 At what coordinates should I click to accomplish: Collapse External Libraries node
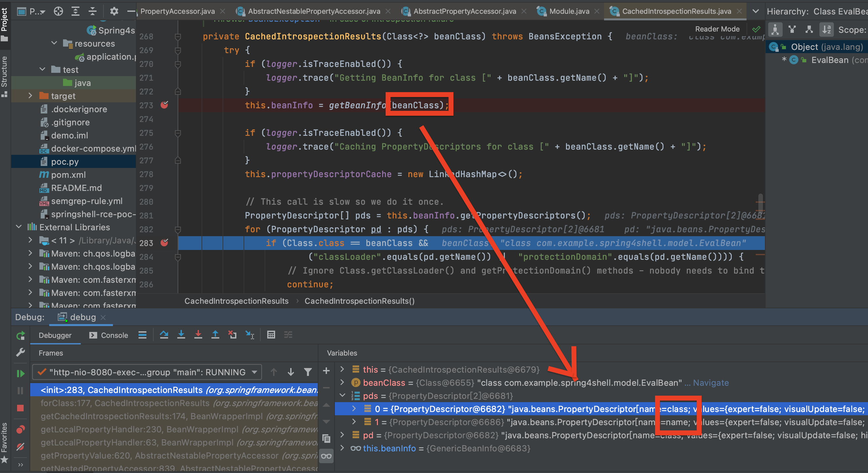(19, 227)
